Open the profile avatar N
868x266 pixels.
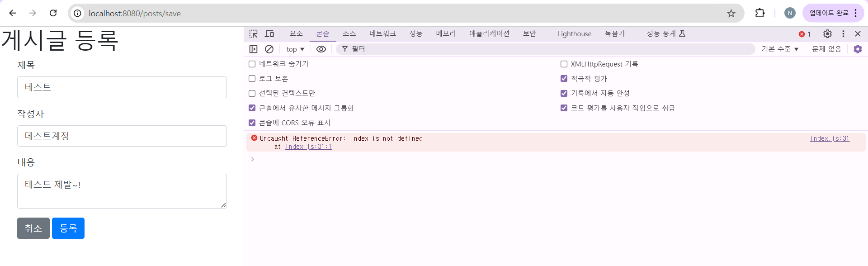point(790,13)
